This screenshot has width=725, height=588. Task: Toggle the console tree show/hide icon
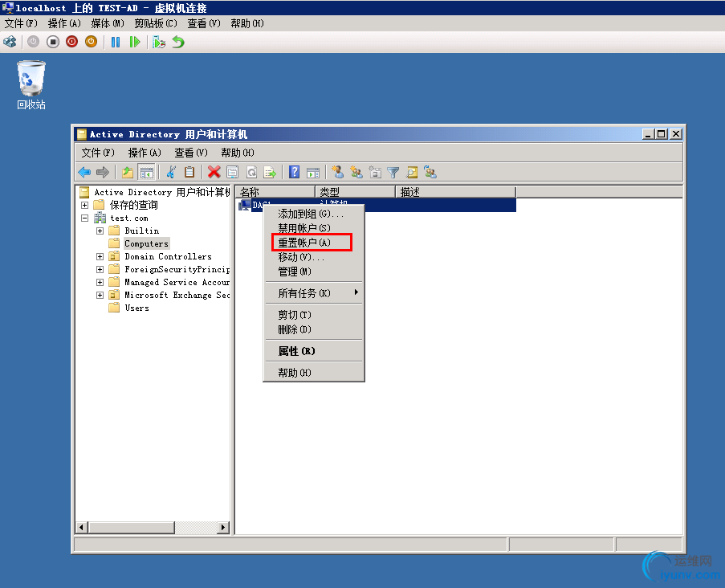coord(147,173)
